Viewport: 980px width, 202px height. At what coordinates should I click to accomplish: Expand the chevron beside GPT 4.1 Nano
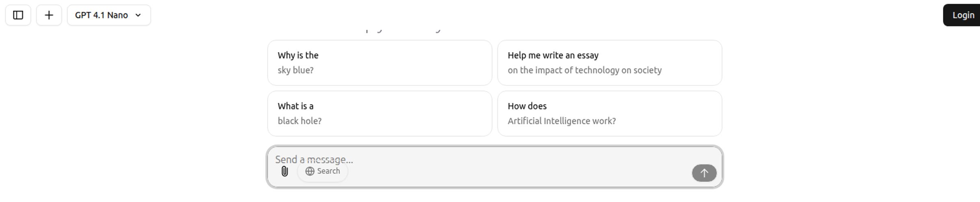pyautogui.click(x=138, y=15)
